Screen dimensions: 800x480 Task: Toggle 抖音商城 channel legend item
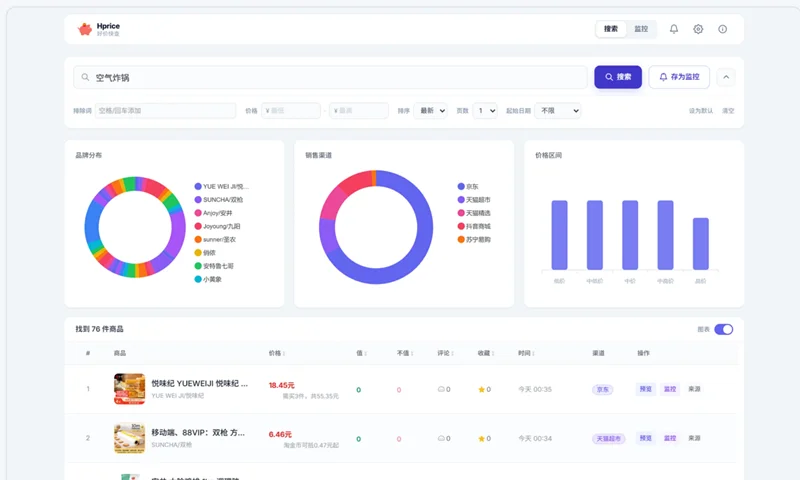[474, 226]
